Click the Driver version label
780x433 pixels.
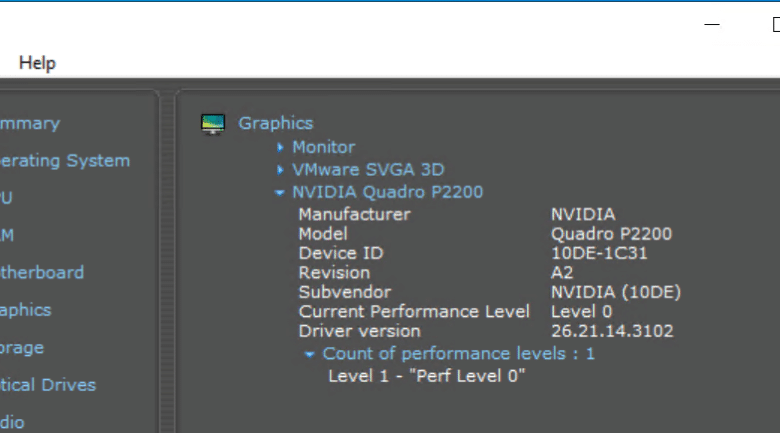pos(360,331)
